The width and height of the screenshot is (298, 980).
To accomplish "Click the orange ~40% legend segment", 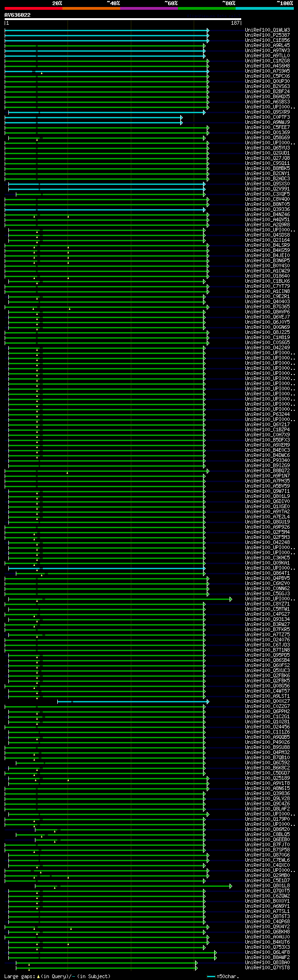I will (x=91, y=8).
